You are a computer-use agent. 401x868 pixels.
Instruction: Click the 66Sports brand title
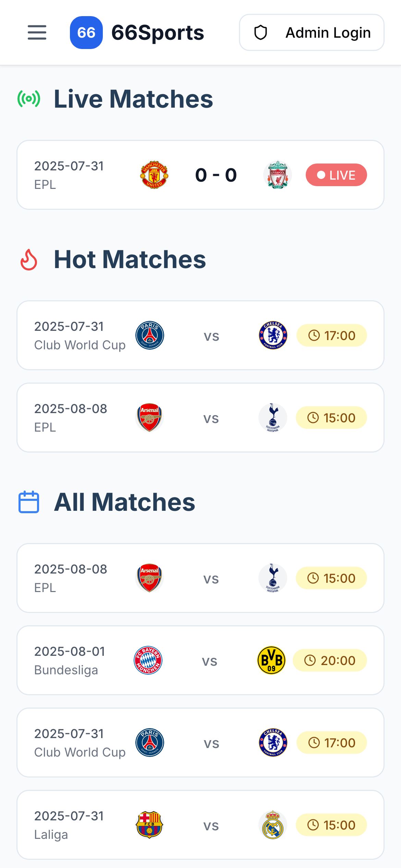158,33
